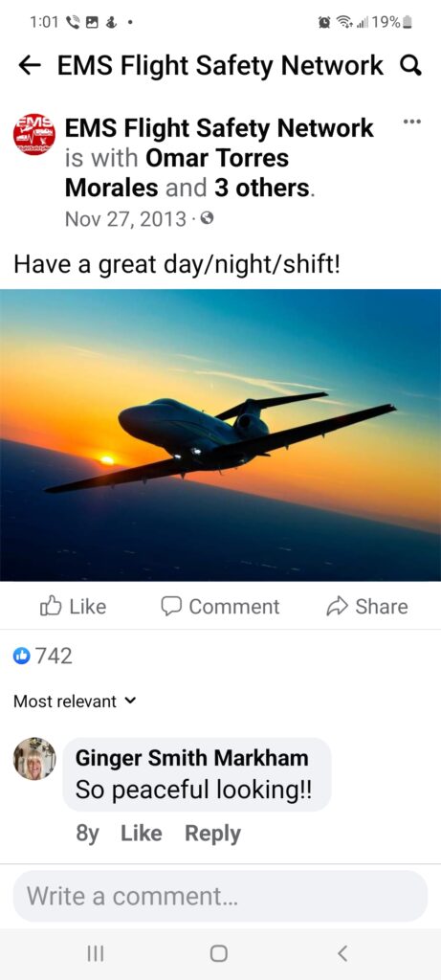Open the three-dot post options menu
441x980 pixels.
click(x=411, y=122)
